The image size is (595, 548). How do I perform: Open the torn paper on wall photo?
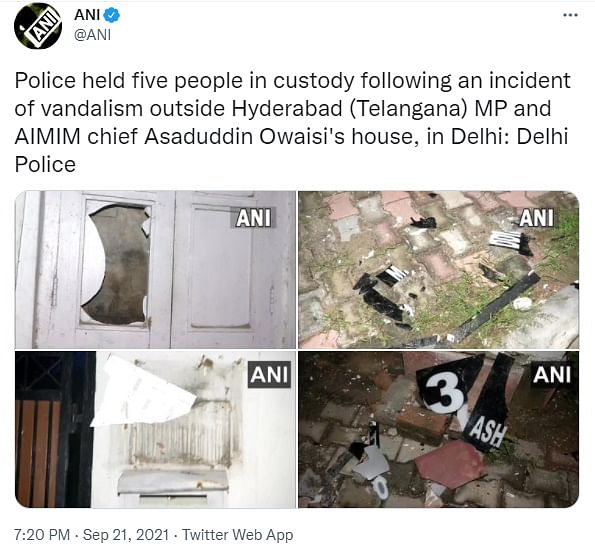coord(155,429)
